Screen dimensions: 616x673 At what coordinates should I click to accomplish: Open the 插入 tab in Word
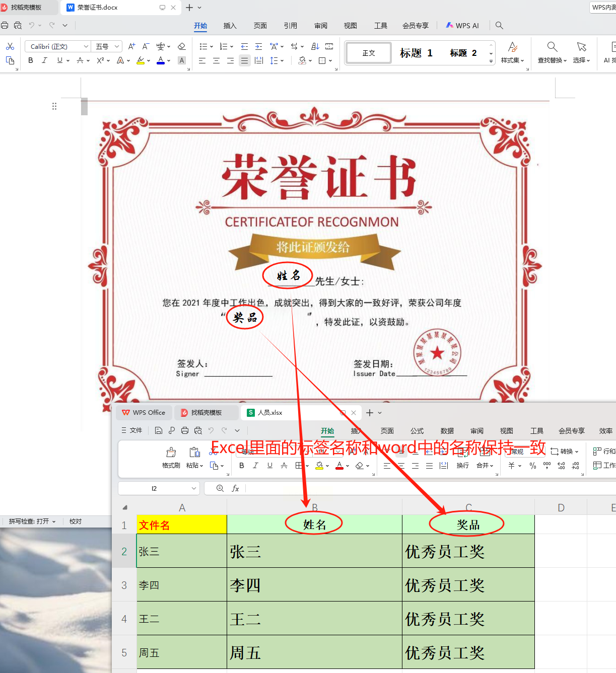click(230, 26)
